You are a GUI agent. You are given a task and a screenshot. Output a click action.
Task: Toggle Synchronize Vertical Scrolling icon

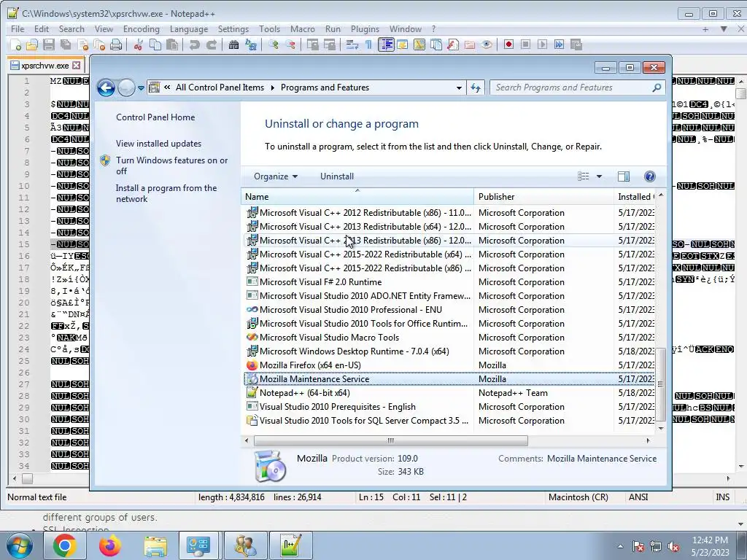click(312, 44)
